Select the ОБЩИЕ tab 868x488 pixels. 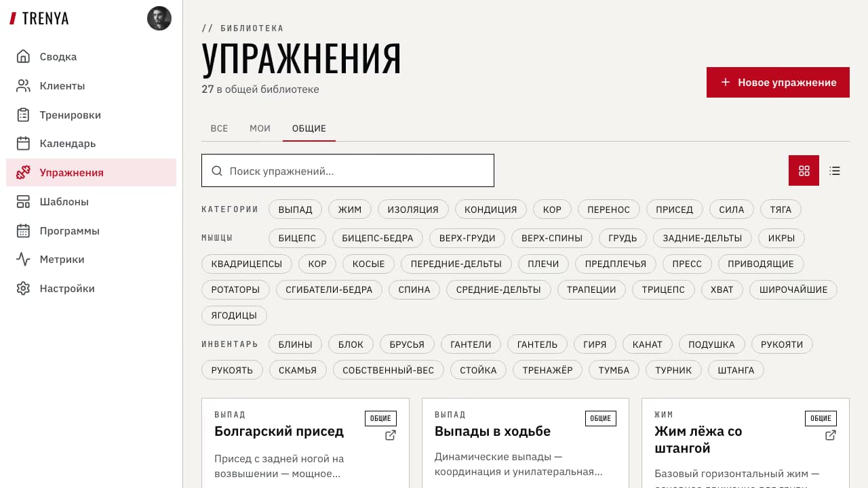[309, 128]
